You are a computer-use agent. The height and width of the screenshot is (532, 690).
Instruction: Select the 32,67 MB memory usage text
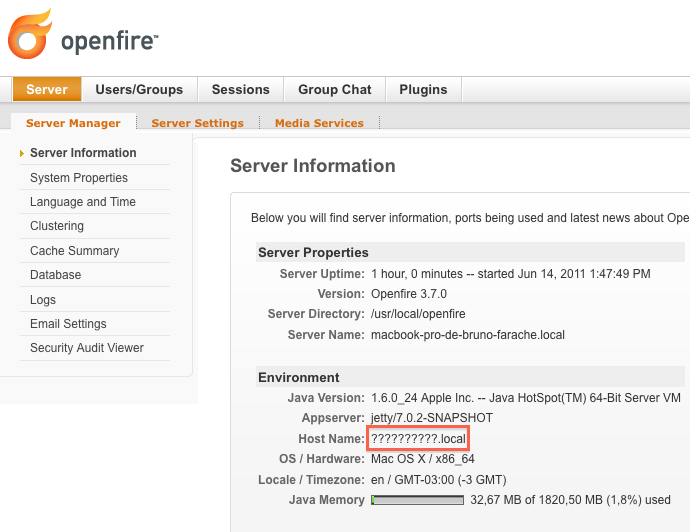point(570,500)
